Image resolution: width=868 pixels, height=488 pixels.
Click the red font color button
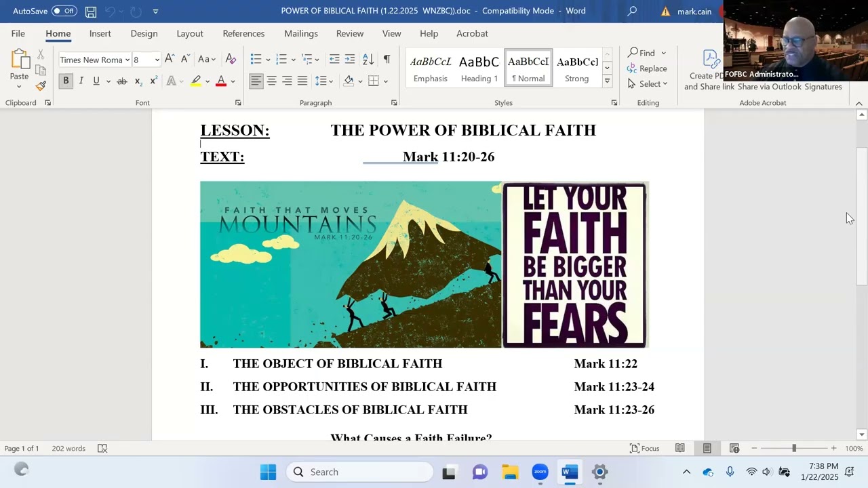point(220,81)
